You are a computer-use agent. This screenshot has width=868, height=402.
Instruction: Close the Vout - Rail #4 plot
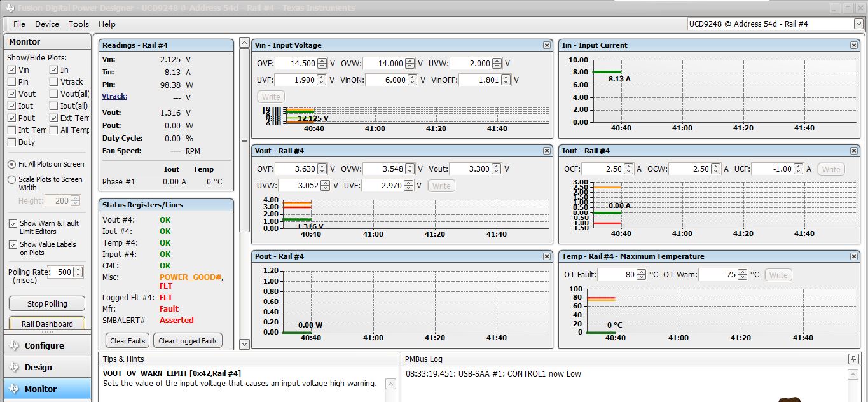pyautogui.click(x=547, y=151)
